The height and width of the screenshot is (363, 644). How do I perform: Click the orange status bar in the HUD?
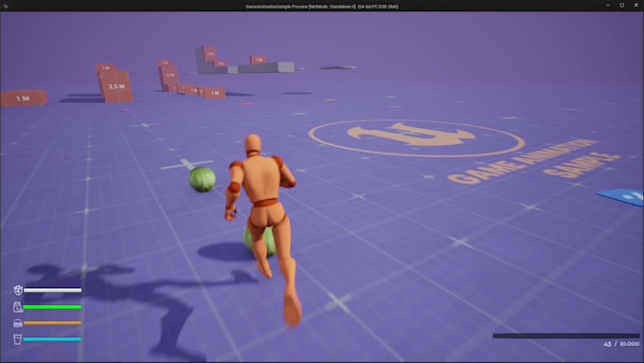52,323
